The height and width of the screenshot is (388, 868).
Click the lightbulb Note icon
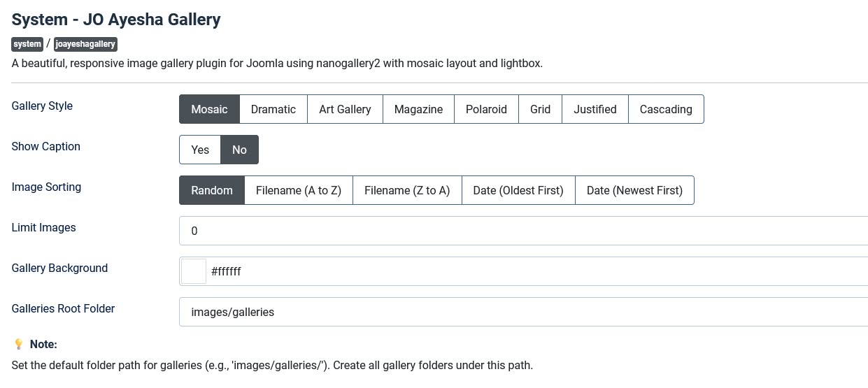pos(19,344)
